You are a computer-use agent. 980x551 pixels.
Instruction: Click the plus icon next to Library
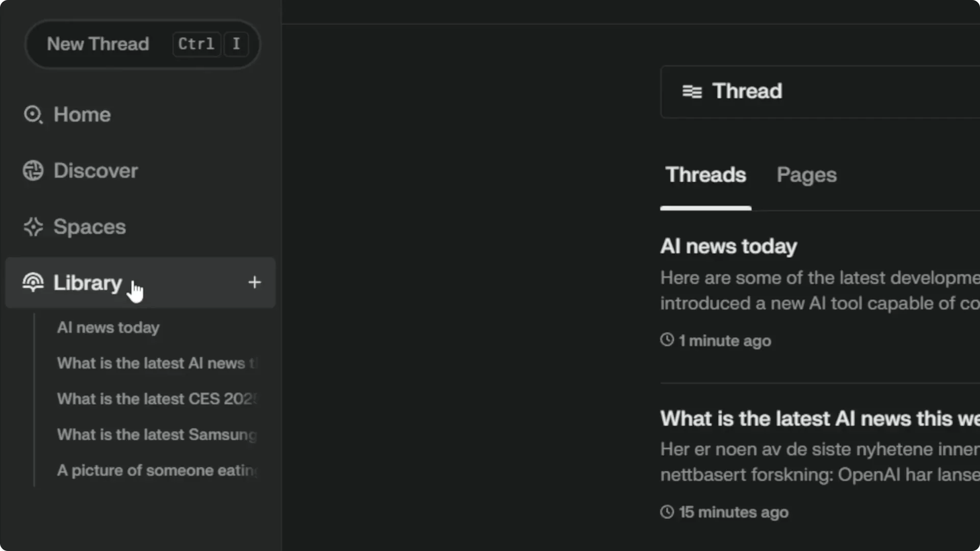(x=254, y=282)
